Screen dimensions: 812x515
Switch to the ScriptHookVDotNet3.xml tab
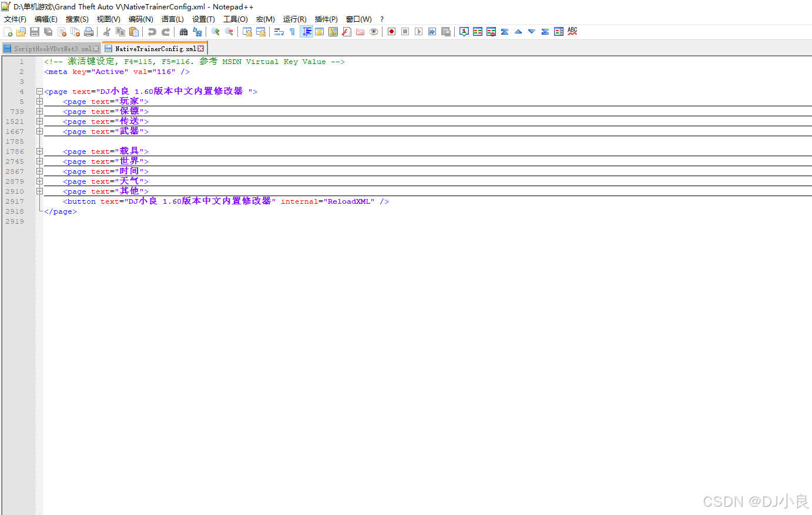(52, 49)
